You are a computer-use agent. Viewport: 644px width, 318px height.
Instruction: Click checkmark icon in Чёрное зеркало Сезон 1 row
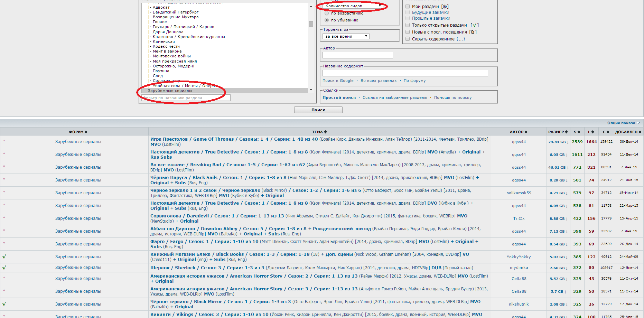4,304
